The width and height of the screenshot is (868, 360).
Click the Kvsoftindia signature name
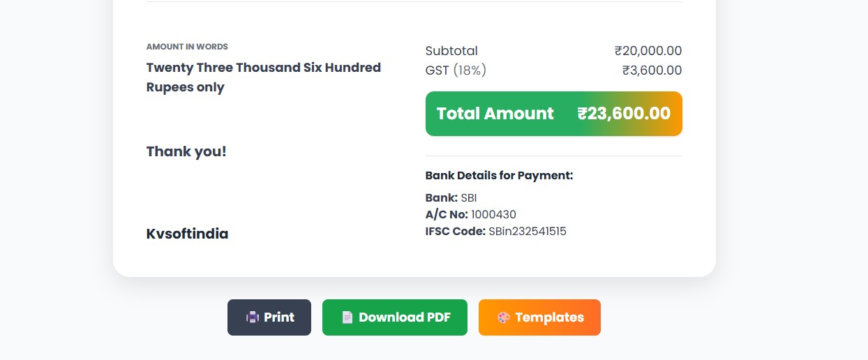(x=187, y=234)
